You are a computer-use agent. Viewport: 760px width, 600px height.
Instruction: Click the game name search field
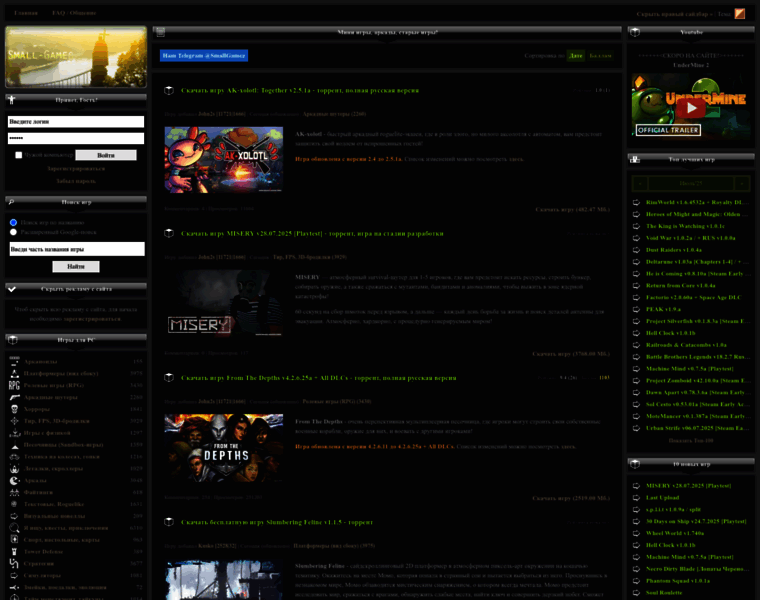click(x=77, y=249)
